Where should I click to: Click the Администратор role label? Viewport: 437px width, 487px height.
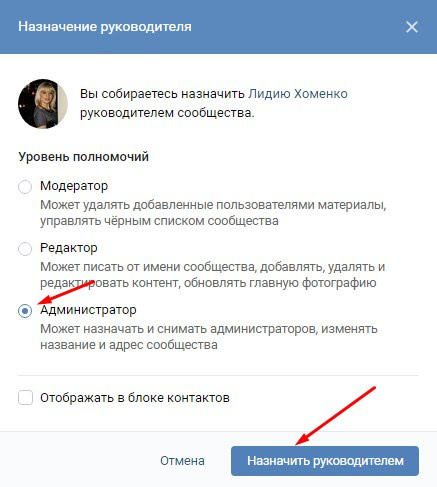click(88, 310)
